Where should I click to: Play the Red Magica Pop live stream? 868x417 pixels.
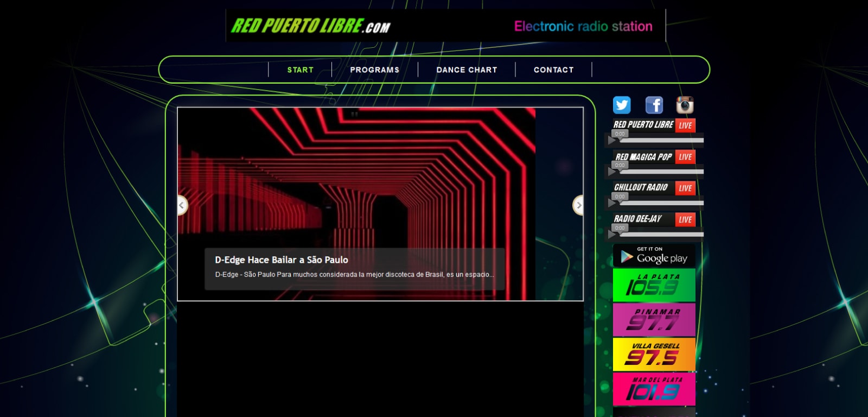point(612,172)
